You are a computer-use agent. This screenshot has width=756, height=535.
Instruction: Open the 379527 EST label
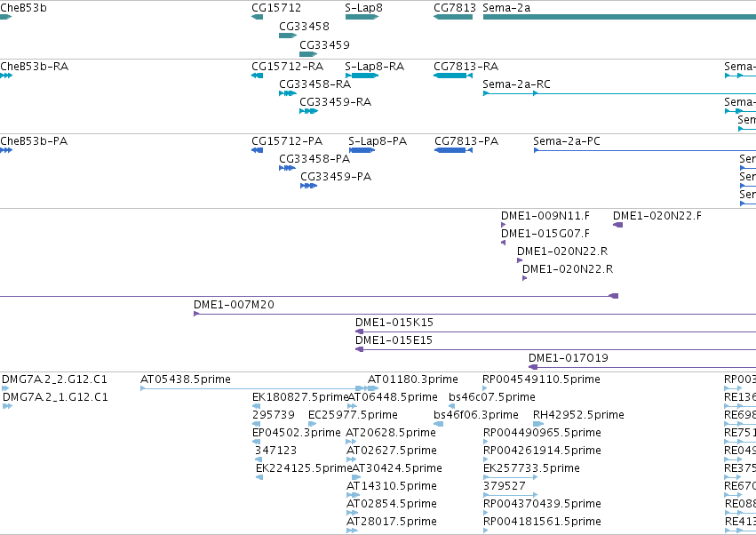(x=505, y=487)
